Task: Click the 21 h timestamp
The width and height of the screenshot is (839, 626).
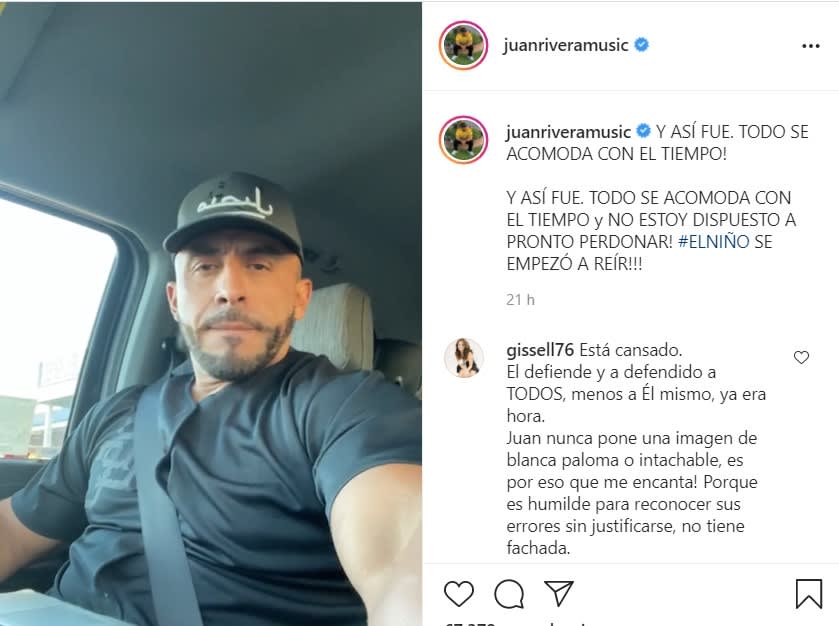Action: pos(520,300)
